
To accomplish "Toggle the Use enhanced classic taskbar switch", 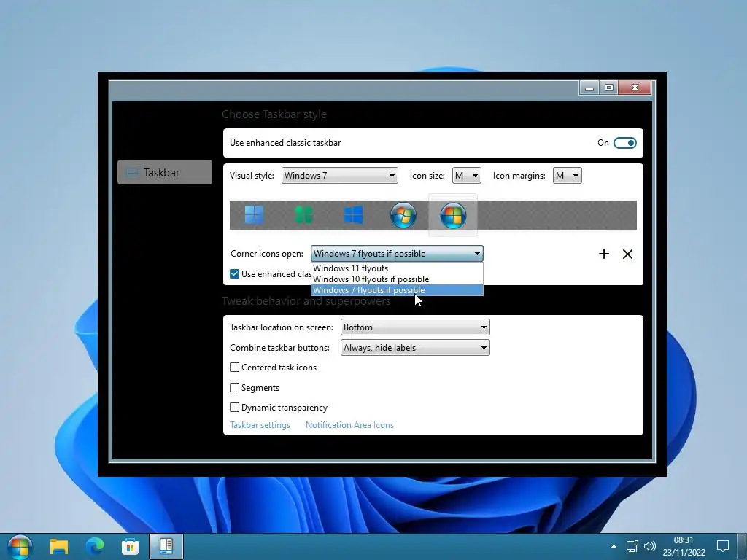I will tap(624, 143).
